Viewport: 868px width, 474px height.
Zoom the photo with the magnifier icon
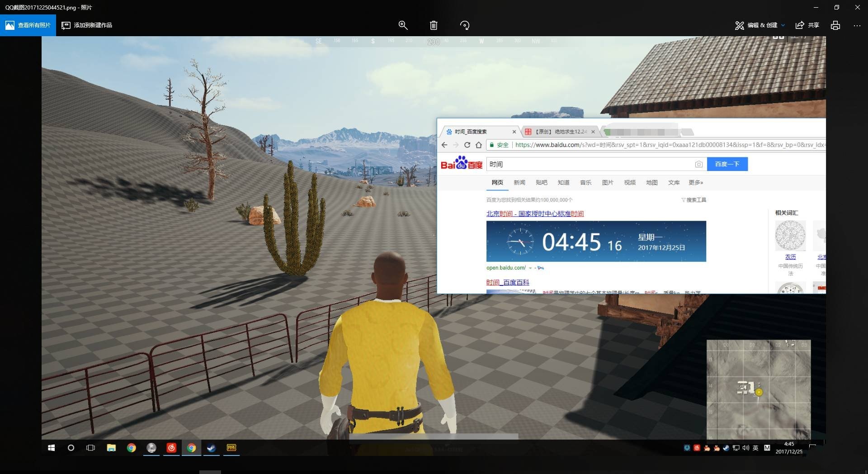click(403, 25)
